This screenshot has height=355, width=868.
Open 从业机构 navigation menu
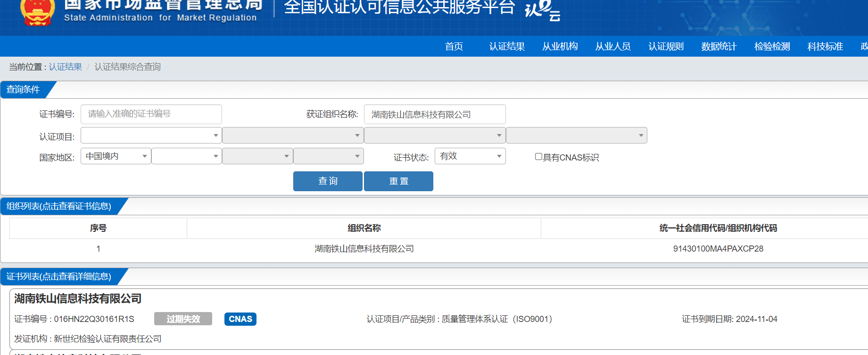[560, 46]
